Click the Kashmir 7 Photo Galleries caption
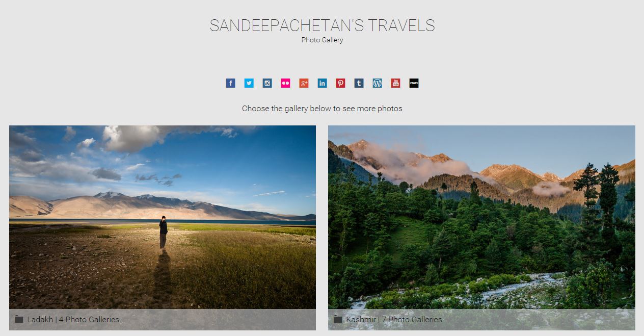 [x=394, y=320]
